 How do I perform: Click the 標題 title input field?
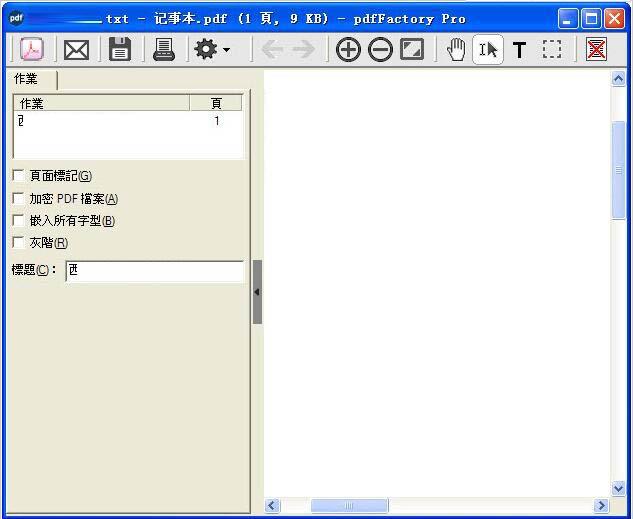[x=155, y=271]
